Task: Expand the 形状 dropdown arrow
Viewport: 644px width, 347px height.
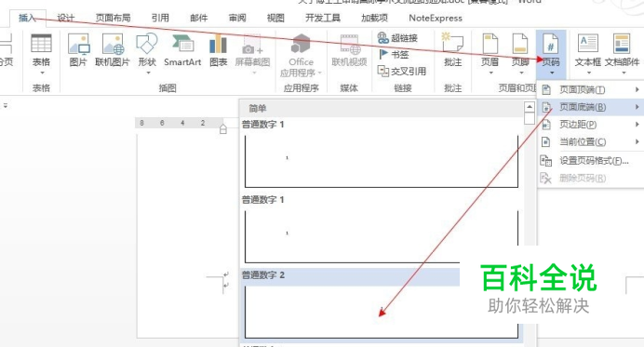Action: point(148,73)
